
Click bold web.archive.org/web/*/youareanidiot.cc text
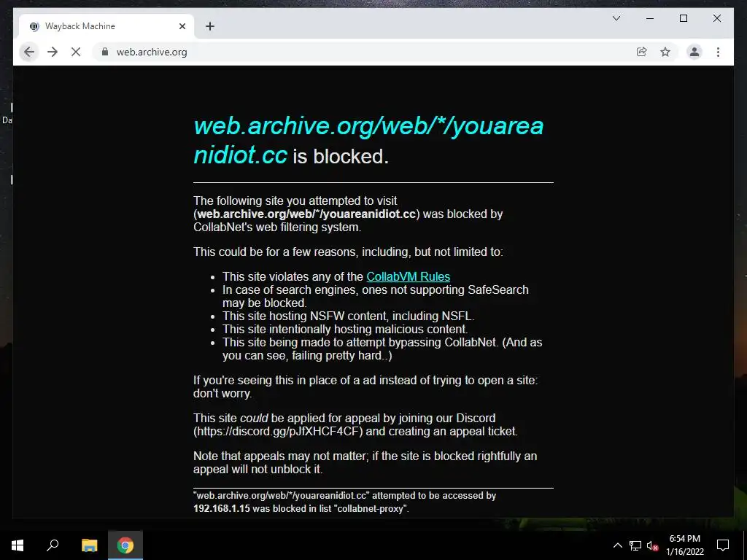tap(306, 214)
